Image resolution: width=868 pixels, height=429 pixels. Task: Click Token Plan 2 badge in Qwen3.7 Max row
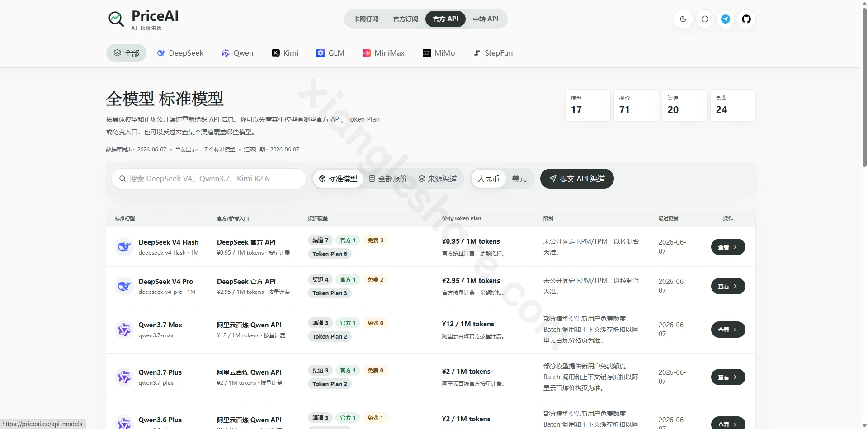point(330,336)
